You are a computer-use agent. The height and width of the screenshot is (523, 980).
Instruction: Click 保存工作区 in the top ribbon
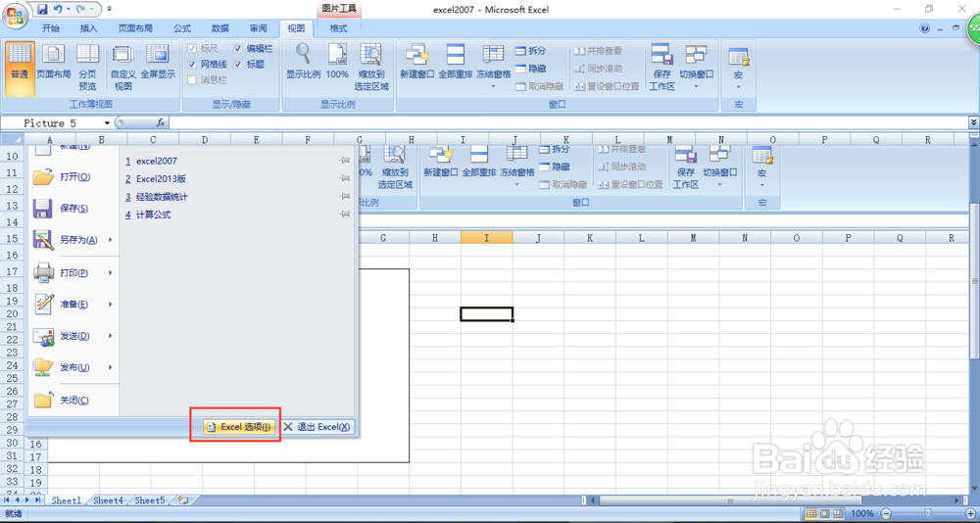(661, 69)
